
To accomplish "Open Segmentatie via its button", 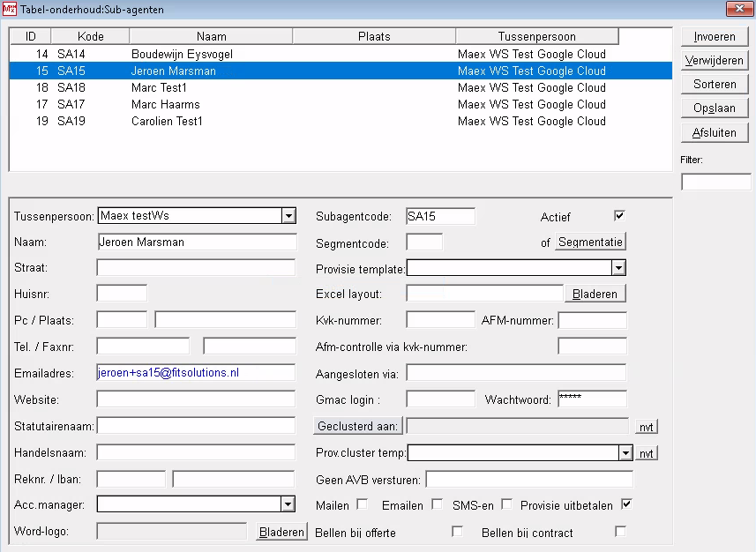I will pyautogui.click(x=590, y=241).
